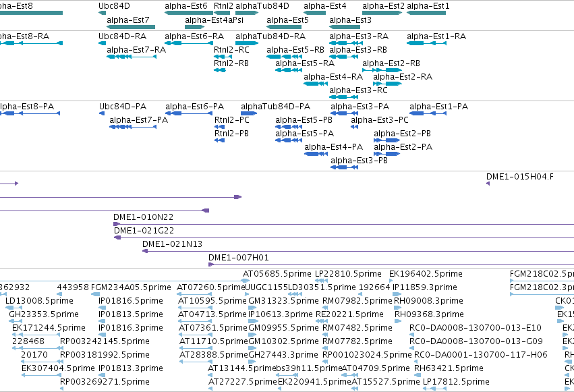Select the Ubc84D gene label

114,6
